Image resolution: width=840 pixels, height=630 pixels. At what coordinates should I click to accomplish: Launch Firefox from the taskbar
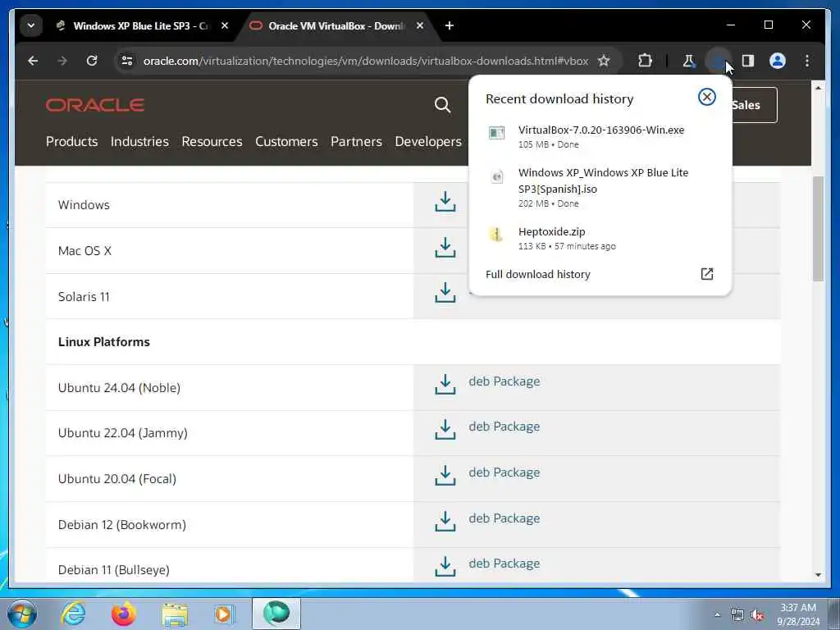[124, 614]
